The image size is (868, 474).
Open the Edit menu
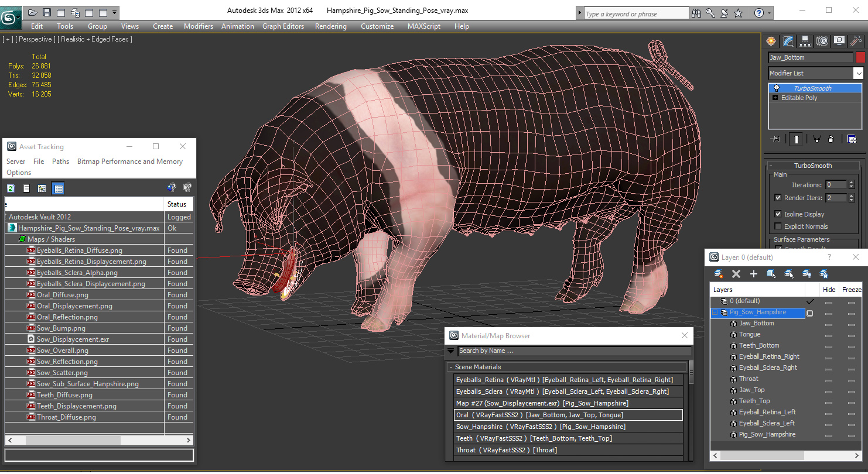(37, 26)
